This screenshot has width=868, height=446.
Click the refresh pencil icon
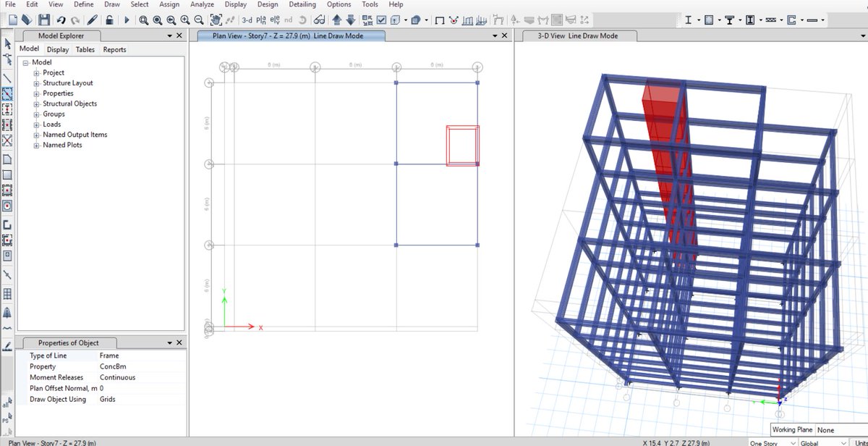pyautogui.click(x=92, y=20)
